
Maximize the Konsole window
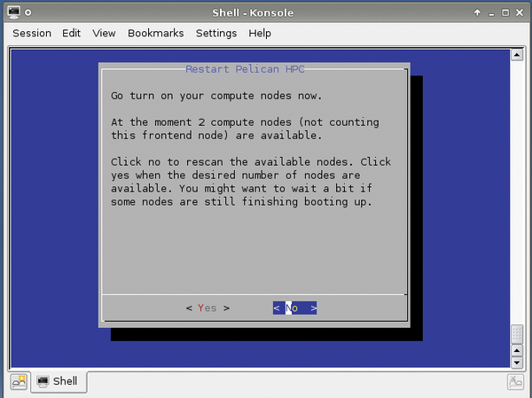pyautogui.click(x=505, y=13)
